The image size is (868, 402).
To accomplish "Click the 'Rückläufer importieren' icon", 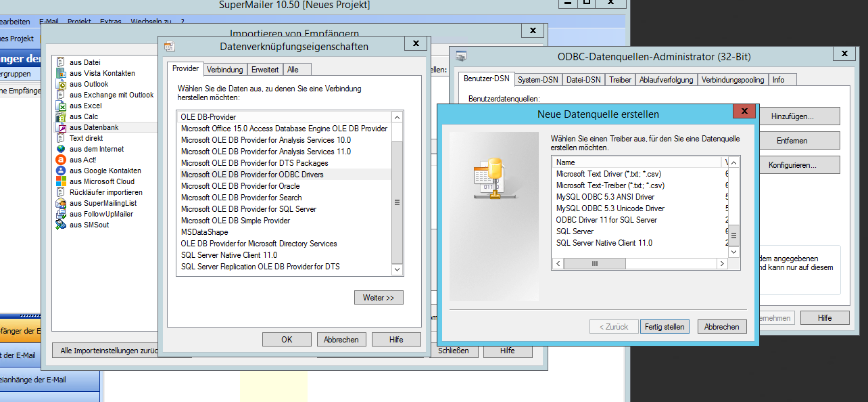I will [x=61, y=192].
